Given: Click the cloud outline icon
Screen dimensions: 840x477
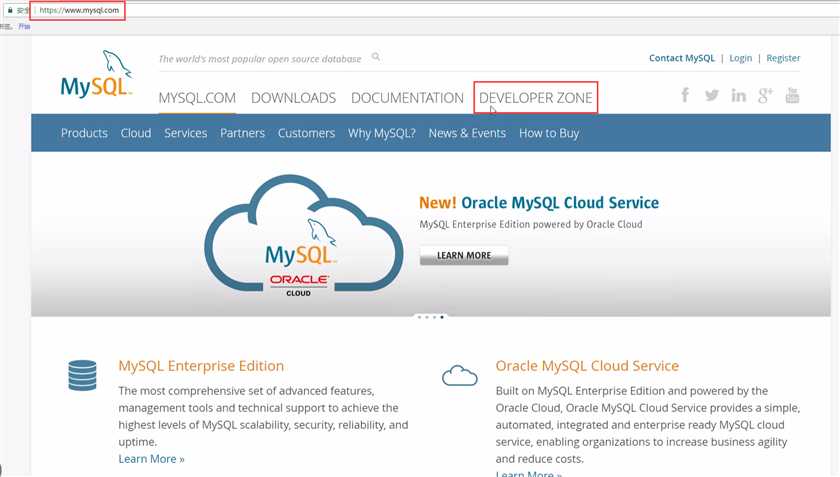Looking at the screenshot, I should pos(460,375).
